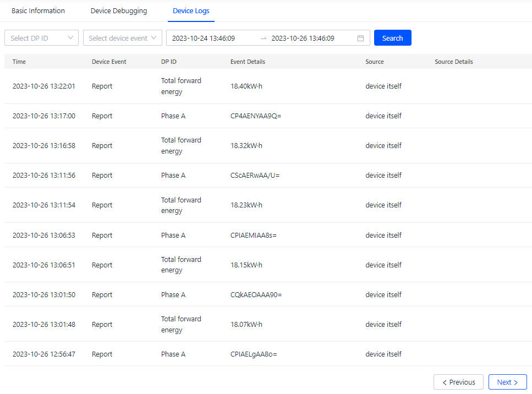This screenshot has width=532, height=394.
Task: Click the CP4AENYAA9Q= Phase A value
Action: click(x=256, y=116)
